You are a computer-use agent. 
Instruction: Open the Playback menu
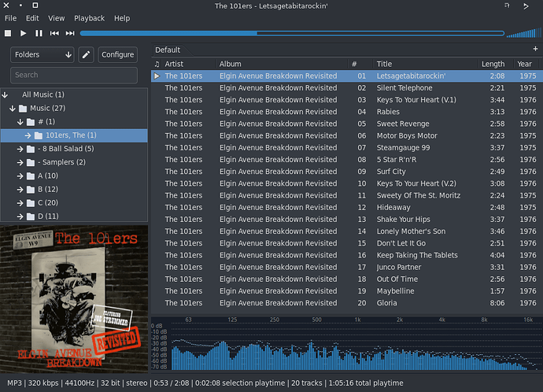pyautogui.click(x=89, y=18)
